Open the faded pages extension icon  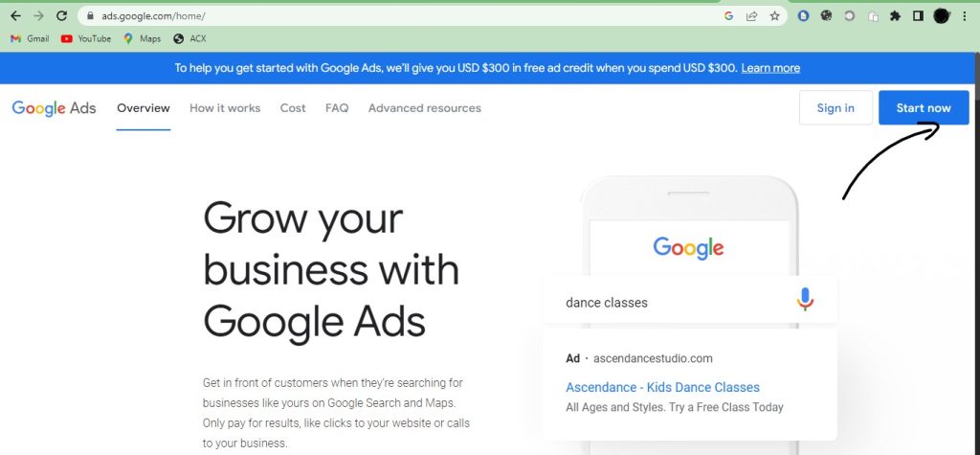pos(873,16)
